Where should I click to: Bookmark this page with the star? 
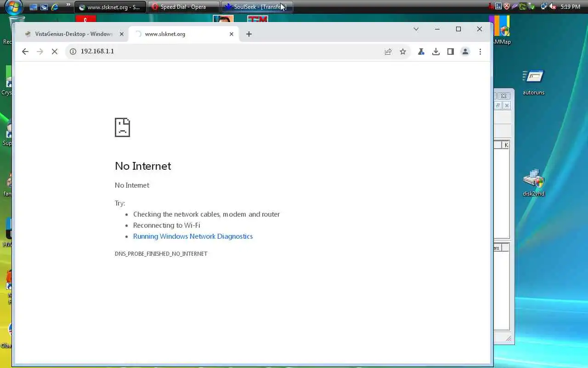point(403,52)
